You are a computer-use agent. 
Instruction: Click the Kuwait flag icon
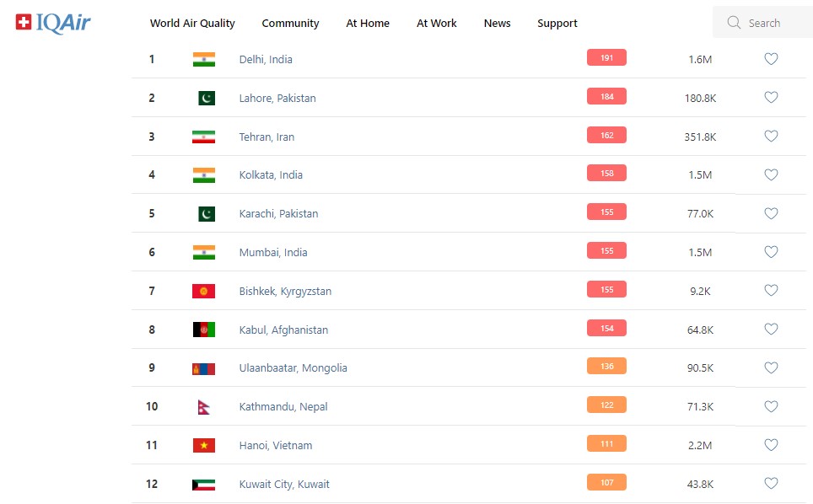pyautogui.click(x=203, y=484)
